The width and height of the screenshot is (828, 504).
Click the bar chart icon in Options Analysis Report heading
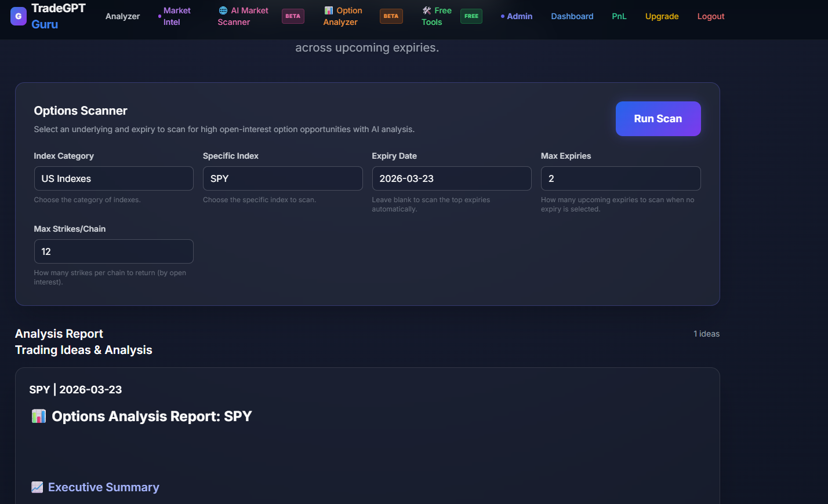click(x=38, y=416)
